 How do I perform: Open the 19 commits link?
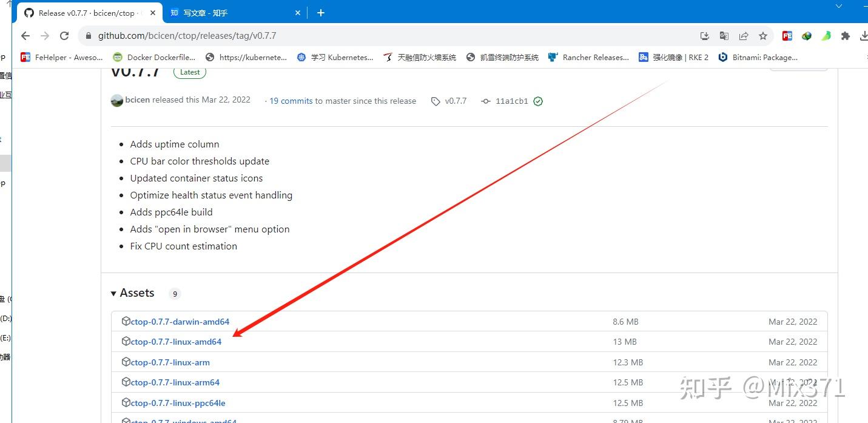[291, 101]
